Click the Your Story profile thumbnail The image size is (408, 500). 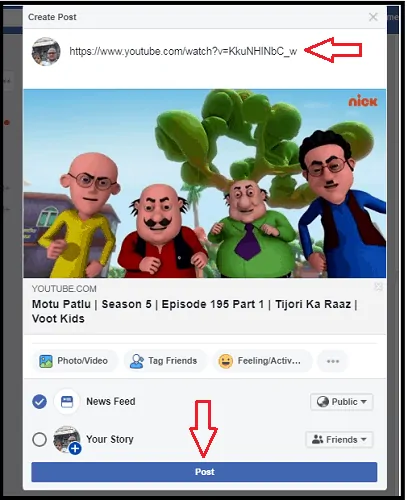click(67, 439)
